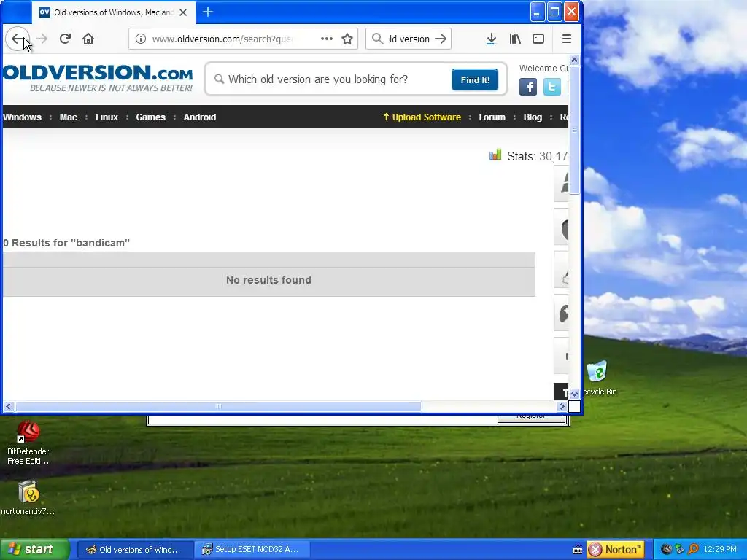Open the Windows menu item
Screen dimensions: 747x560
(22, 117)
